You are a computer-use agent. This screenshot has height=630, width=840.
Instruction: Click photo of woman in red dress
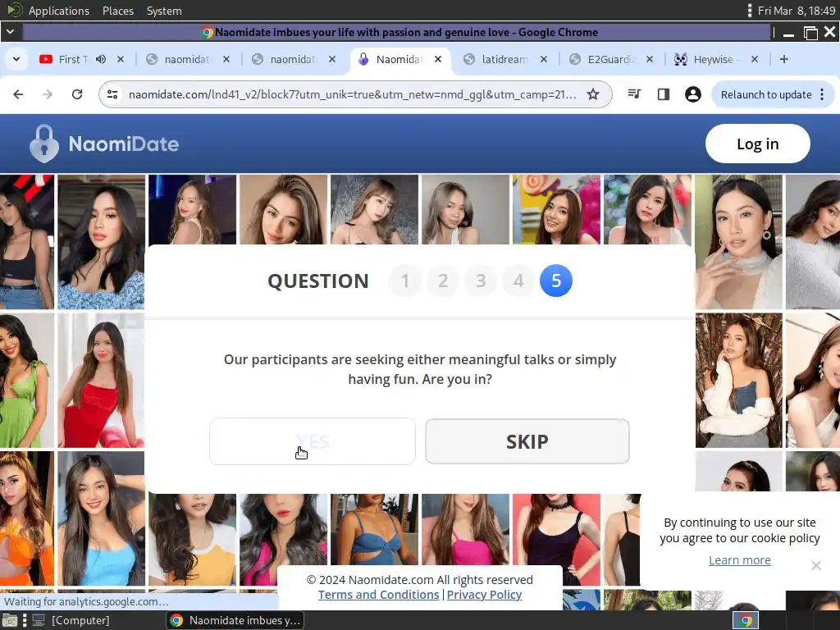click(x=101, y=381)
